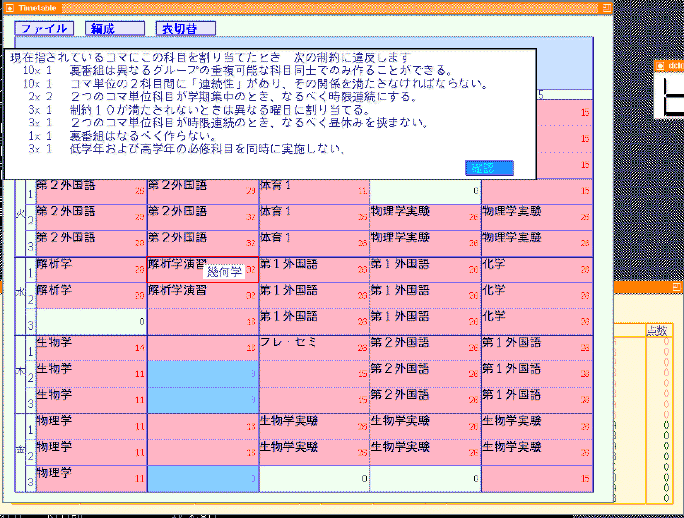The width and height of the screenshot is (684, 518).
Task: Open the 表切替 menu
Action: 185,29
